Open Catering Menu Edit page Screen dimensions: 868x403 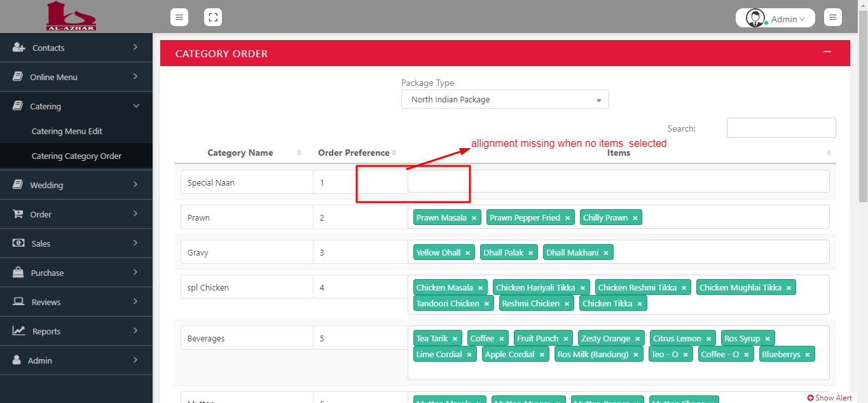pos(67,131)
